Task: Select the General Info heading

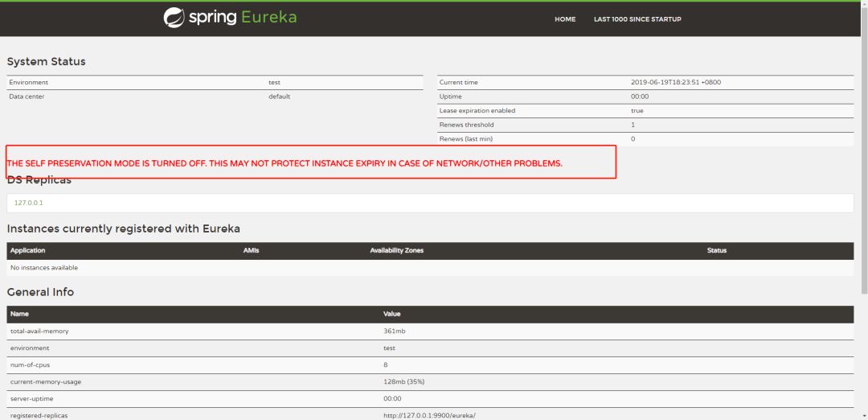Action: [x=40, y=292]
